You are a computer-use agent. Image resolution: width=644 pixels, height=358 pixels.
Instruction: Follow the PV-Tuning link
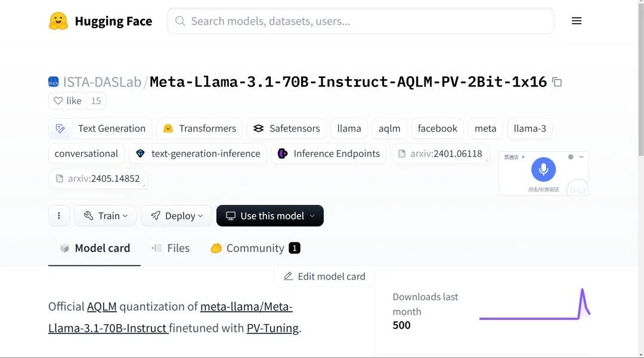pyautogui.click(x=273, y=328)
